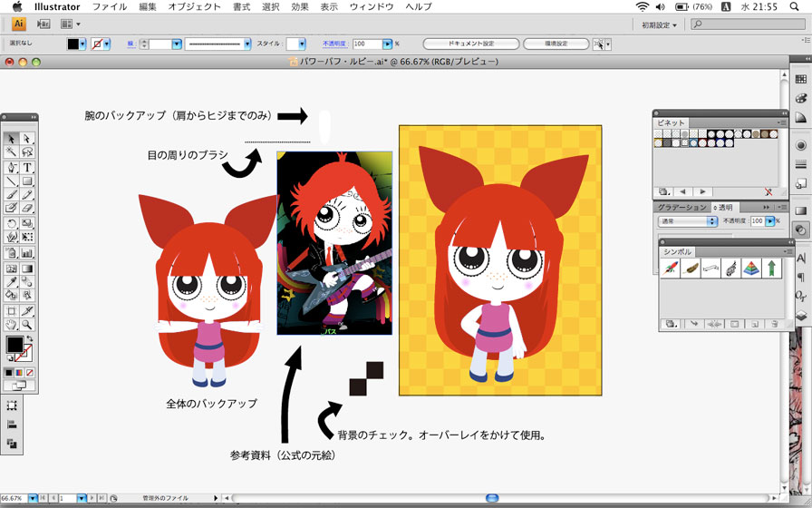Select the Hand tool
Image resolution: width=812 pixels, height=508 pixels.
coord(11,325)
